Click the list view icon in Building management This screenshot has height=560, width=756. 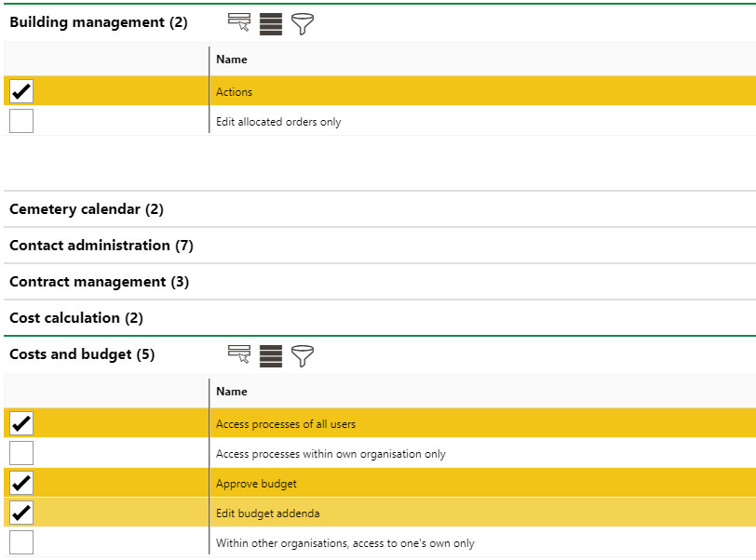[271, 23]
